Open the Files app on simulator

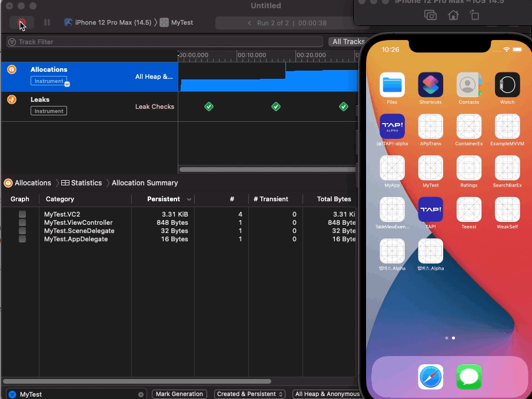pos(392,85)
